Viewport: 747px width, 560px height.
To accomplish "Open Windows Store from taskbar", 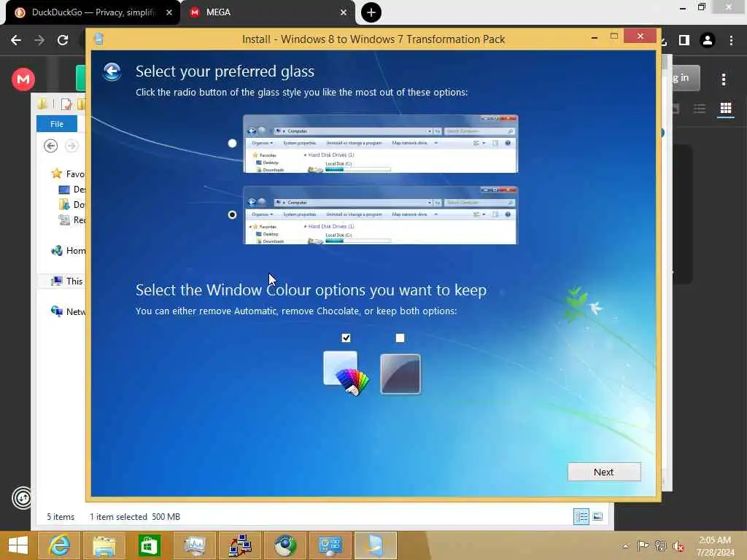I will pyautogui.click(x=149, y=545).
